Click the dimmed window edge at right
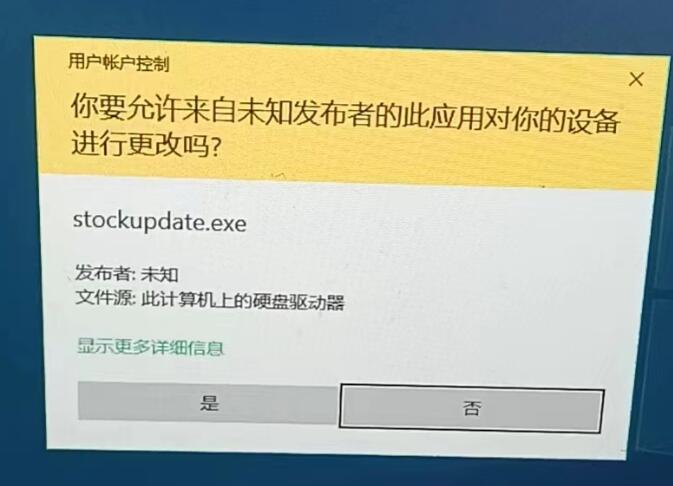Viewport: 673px width, 486px height. [x=664, y=343]
